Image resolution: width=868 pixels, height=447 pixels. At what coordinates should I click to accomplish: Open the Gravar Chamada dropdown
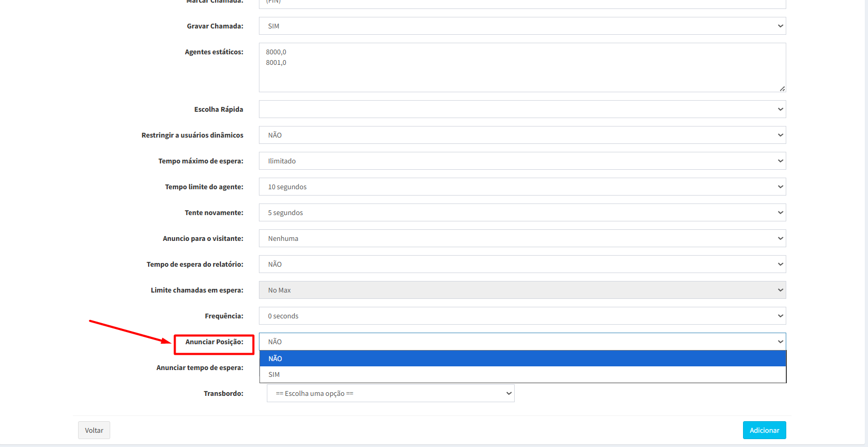click(x=522, y=26)
